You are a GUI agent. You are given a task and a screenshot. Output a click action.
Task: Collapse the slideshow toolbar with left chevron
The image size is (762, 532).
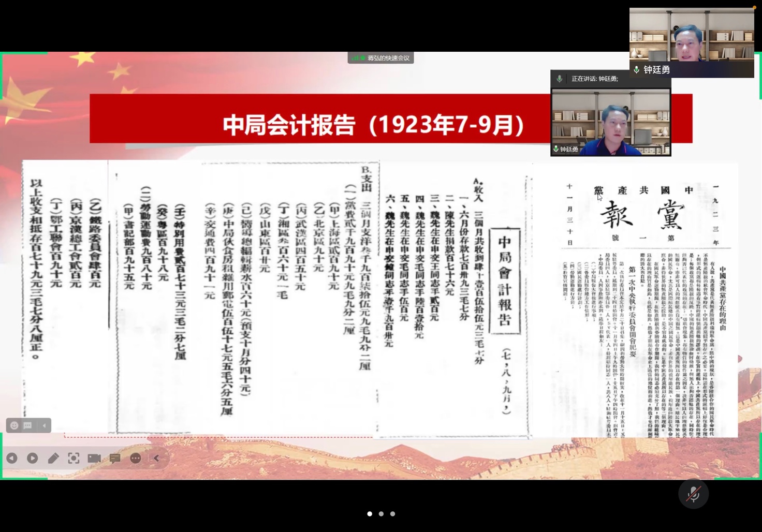pyautogui.click(x=156, y=458)
